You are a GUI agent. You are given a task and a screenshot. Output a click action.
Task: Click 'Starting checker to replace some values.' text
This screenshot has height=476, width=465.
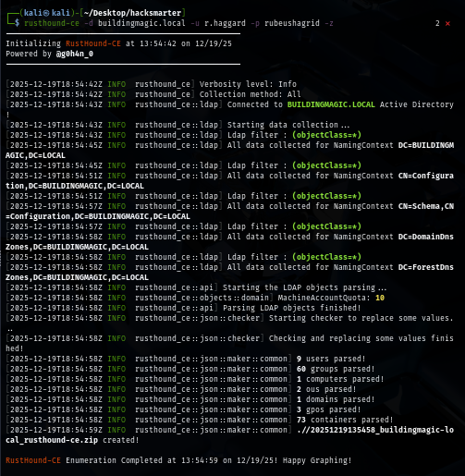361,318
